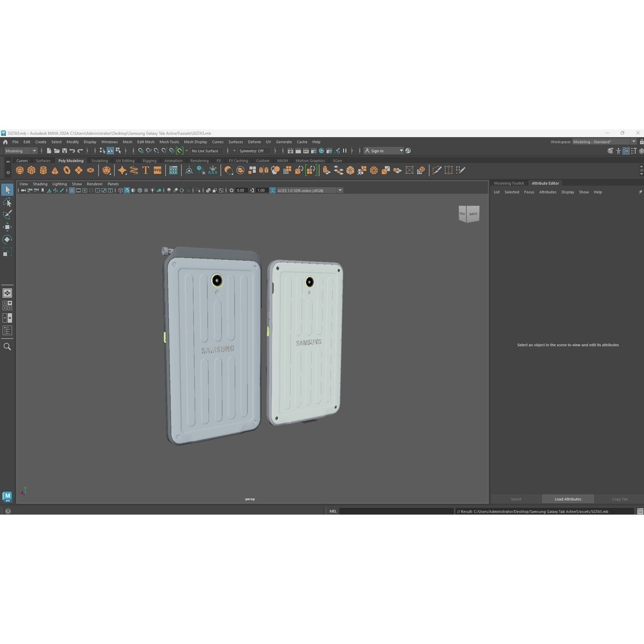Viewport: 644px width, 644px height.
Task: Activate the Lasso select tool
Action: [x=7, y=203]
